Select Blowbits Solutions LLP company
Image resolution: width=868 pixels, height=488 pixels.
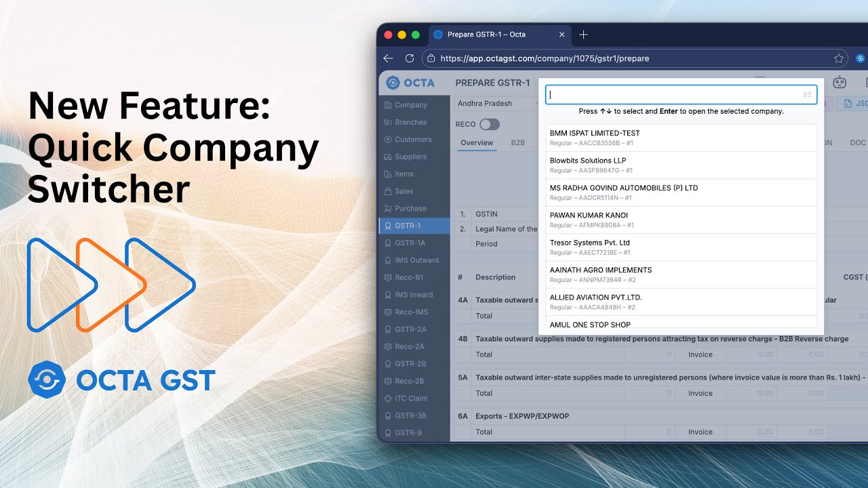682,165
